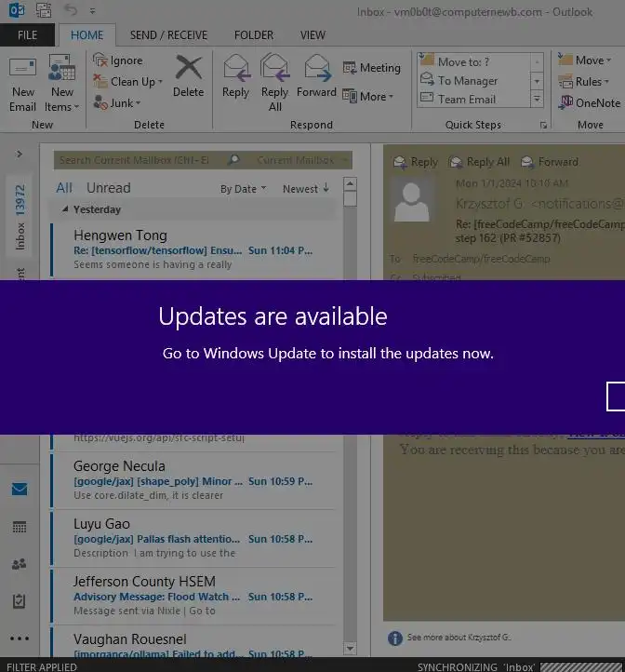Select 'To Manager' quick step
Image resolution: width=625 pixels, height=672 pixels.
coord(473,81)
